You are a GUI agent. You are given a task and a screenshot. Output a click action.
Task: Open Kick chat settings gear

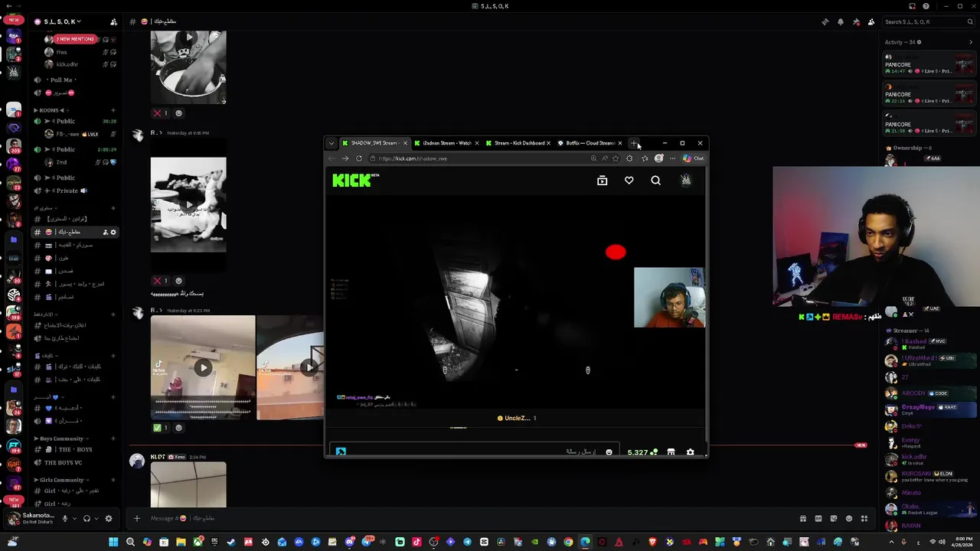click(690, 452)
